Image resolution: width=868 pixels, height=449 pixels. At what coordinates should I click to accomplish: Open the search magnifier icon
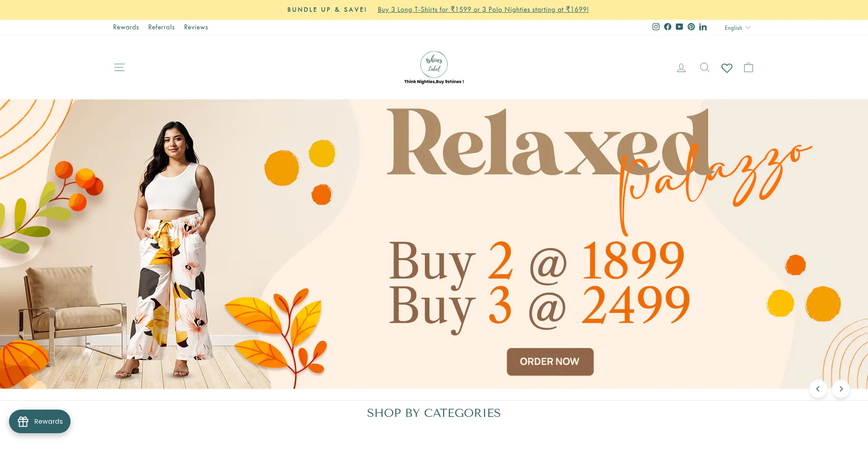pos(704,67)
